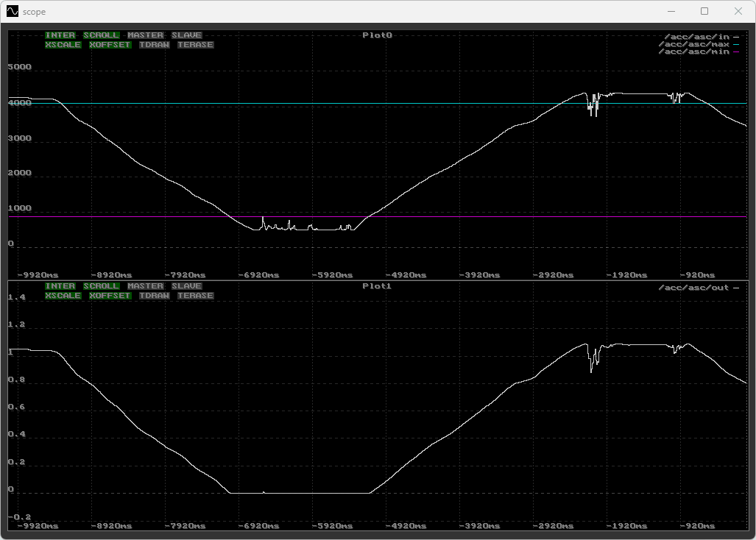Click TDRAW button in Plot1

155,296
